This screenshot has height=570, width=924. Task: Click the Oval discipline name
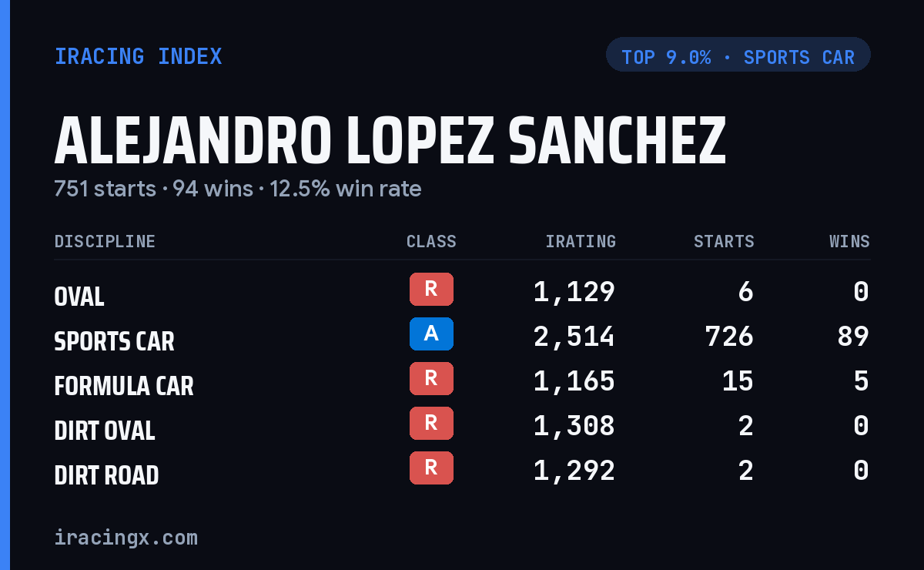coord(79,297)
